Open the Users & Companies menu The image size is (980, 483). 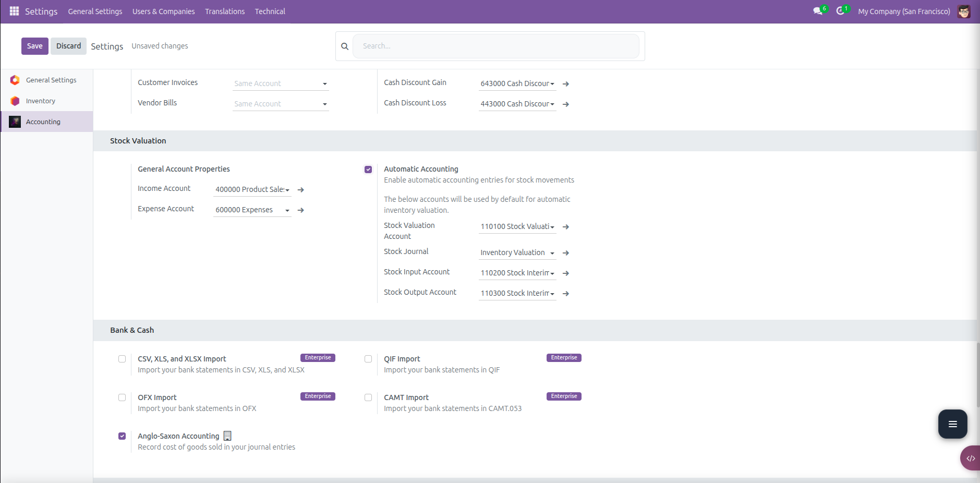[163, 11]
